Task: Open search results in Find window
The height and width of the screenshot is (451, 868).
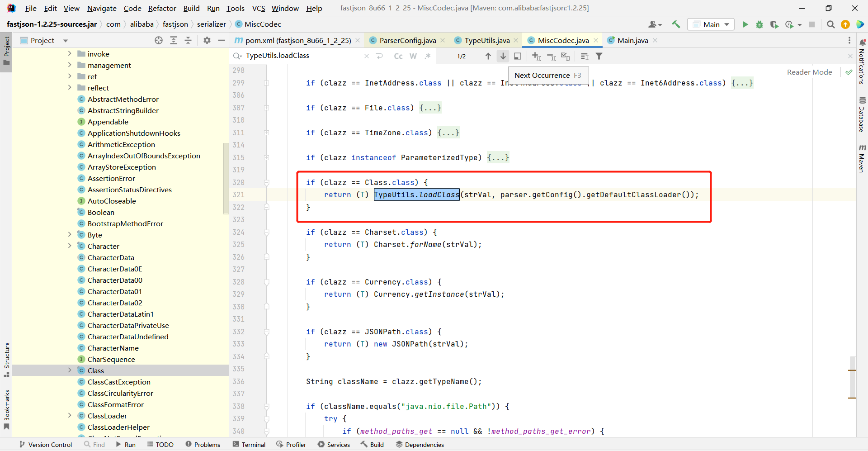Action: pyautogui.click(x=518, y=56)
